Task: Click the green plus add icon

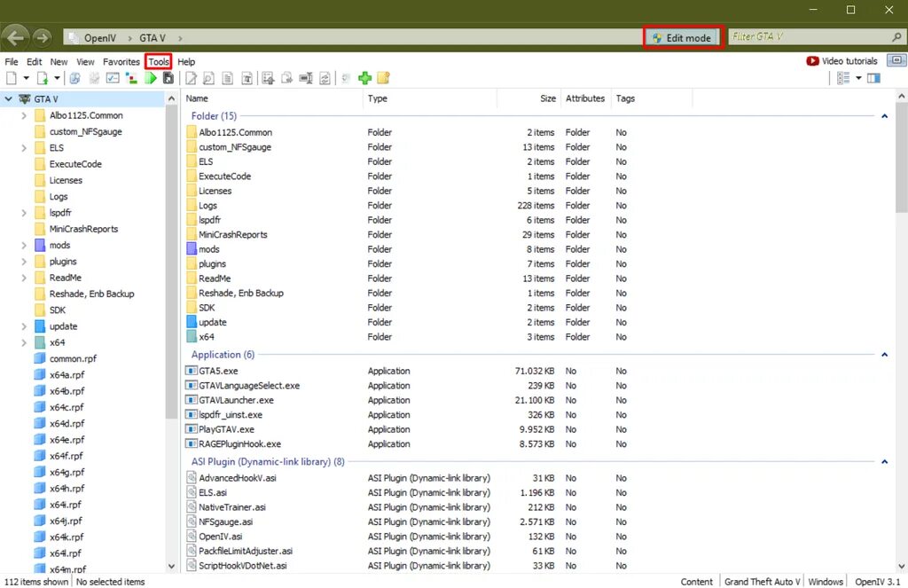Action: (364, 78)
